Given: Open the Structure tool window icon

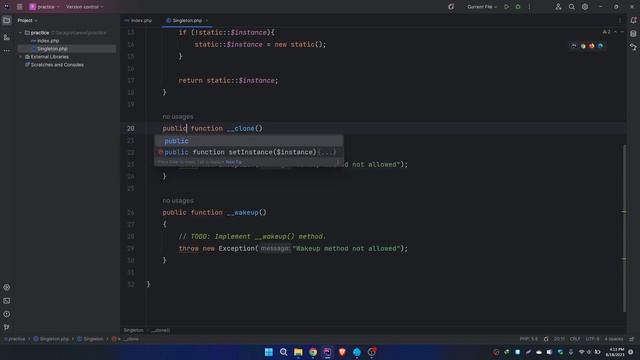Looking at the screenshot, I should 7,37.
